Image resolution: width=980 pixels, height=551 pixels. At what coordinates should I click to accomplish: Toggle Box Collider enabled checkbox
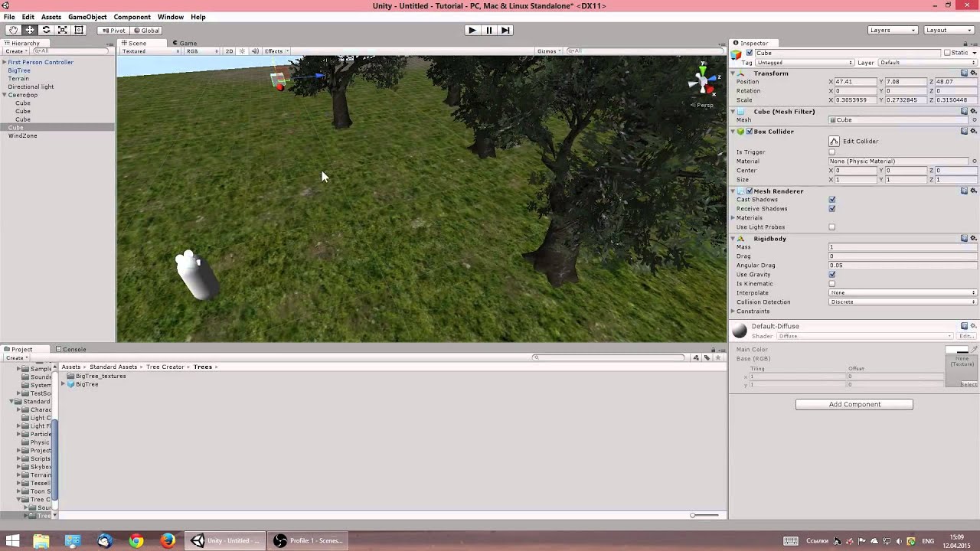(x=749, y=132)
